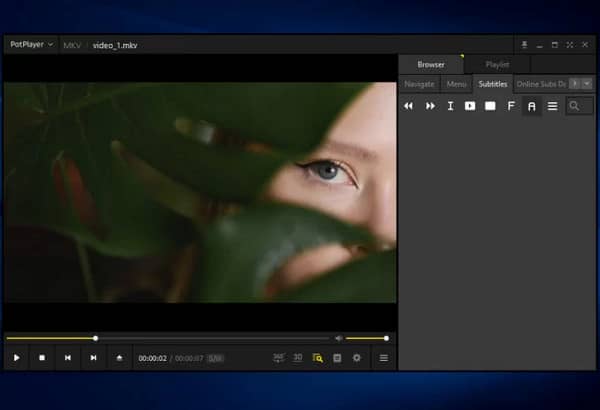Image resolution: width=600 pixels, height=410 pixels.
Task: Open the PotPlayer main menu dropdown
Action: 31,44
